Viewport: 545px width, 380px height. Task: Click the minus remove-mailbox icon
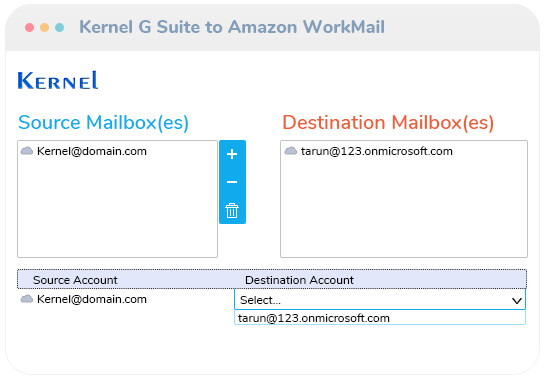click(x=232, y=182)
